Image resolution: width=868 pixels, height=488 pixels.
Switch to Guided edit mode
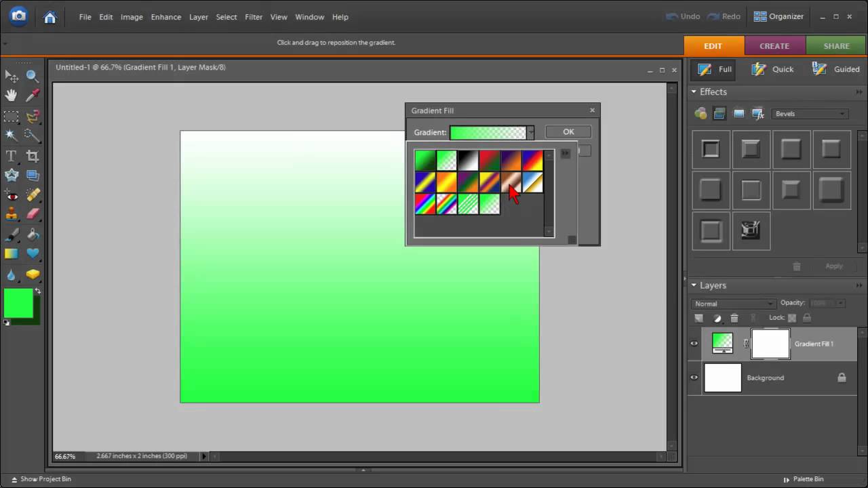click(836, 69)
